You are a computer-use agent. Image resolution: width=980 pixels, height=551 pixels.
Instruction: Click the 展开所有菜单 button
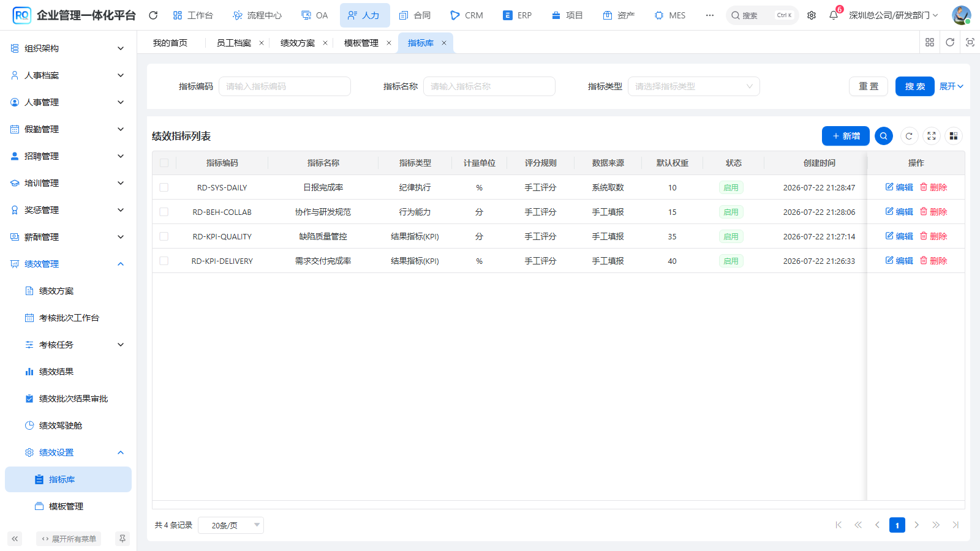(69, 539)
